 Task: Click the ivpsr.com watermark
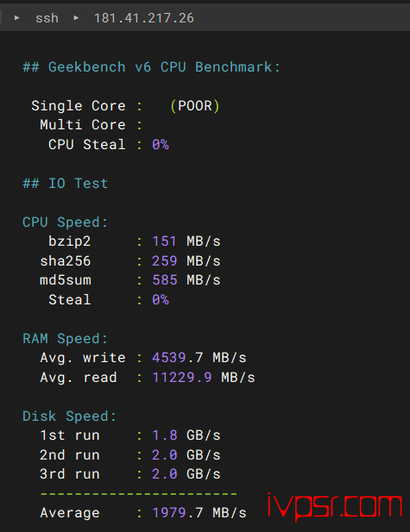tap(335, 506)
